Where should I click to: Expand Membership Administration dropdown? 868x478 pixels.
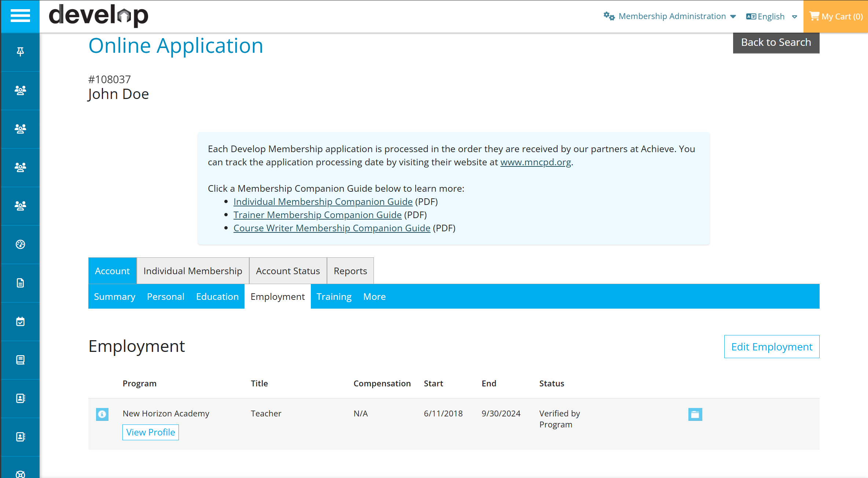670,16
